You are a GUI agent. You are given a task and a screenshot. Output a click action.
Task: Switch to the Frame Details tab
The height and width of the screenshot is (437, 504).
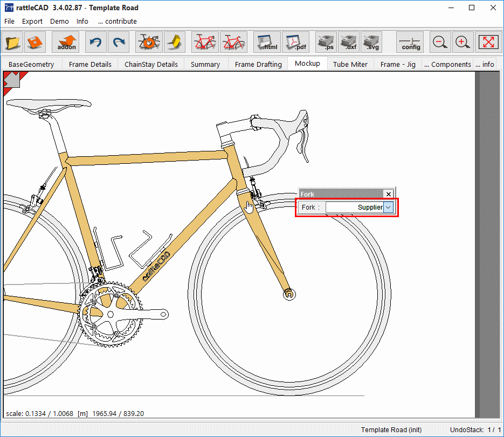[x=90, y=64]
